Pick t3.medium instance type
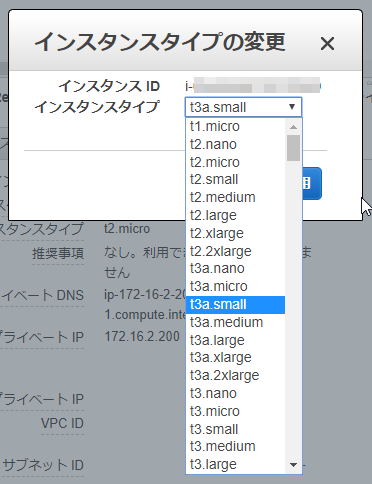 235,447
